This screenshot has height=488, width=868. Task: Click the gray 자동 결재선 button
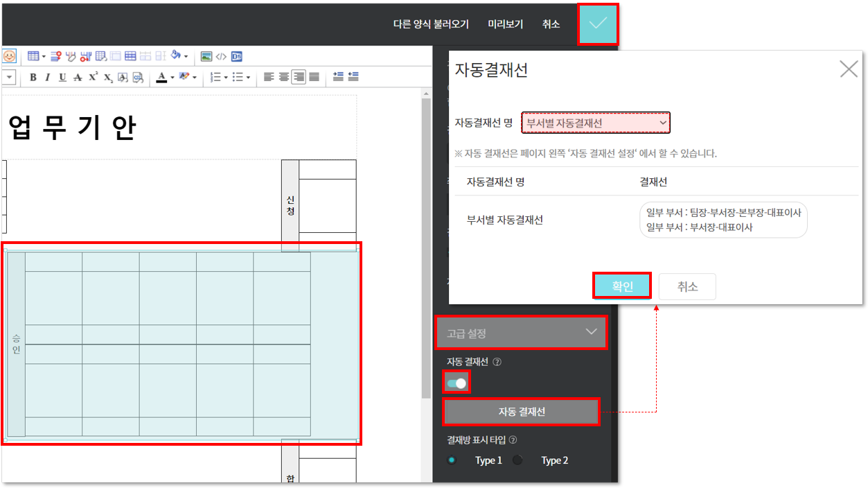(x=521, y=412)
